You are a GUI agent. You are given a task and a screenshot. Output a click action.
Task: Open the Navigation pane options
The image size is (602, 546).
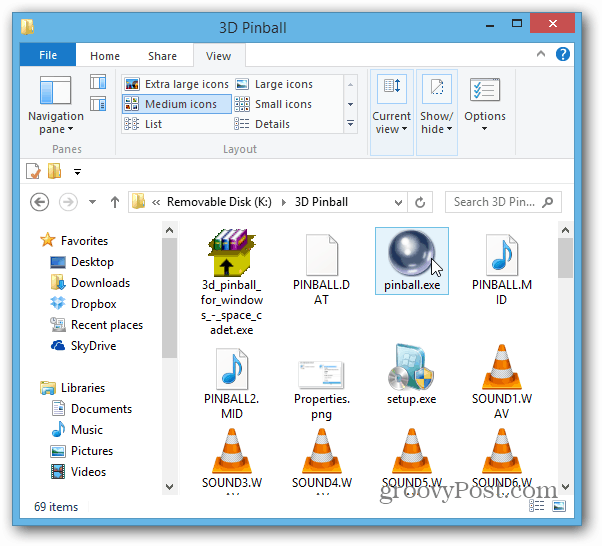tap(56, 105)
